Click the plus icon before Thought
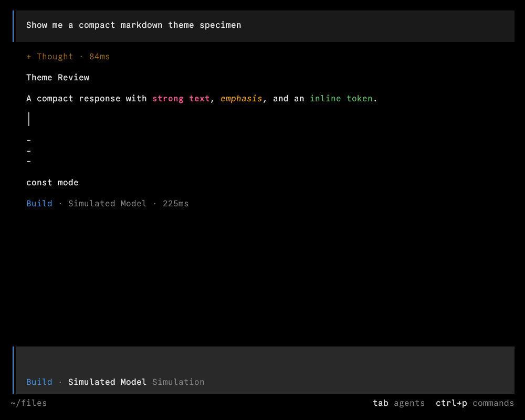Image resolution: width=525 pixels, height=420 pixels. (x=29, y=57)
